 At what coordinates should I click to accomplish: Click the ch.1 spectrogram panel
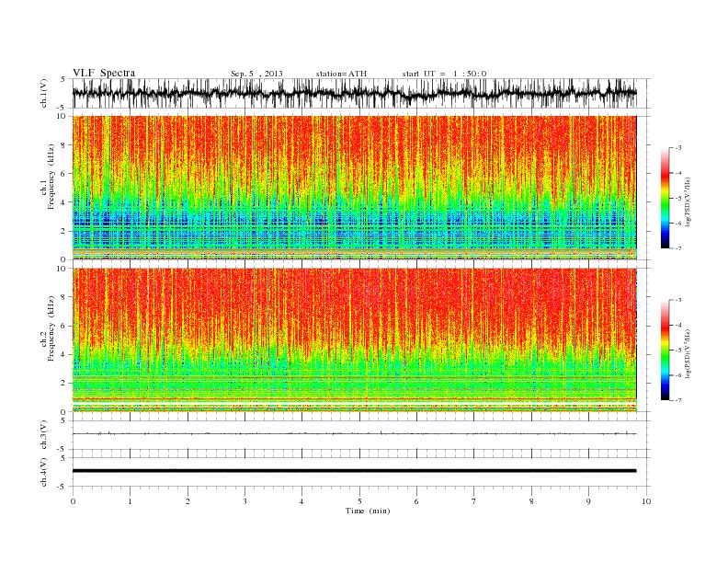(355, 188)
